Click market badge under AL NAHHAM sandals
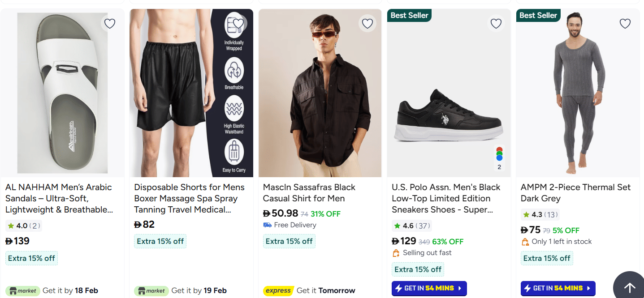644x298 pixels. pos(23,291)
